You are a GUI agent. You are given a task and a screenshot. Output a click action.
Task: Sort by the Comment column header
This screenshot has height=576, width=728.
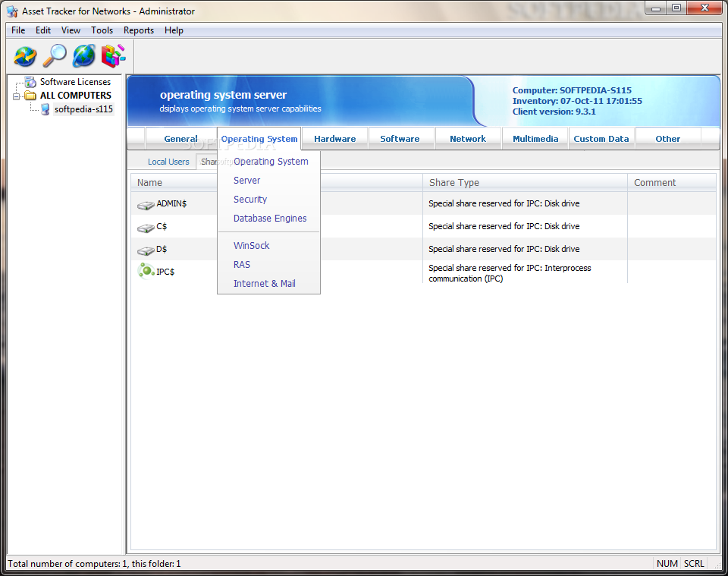(671, 183)
